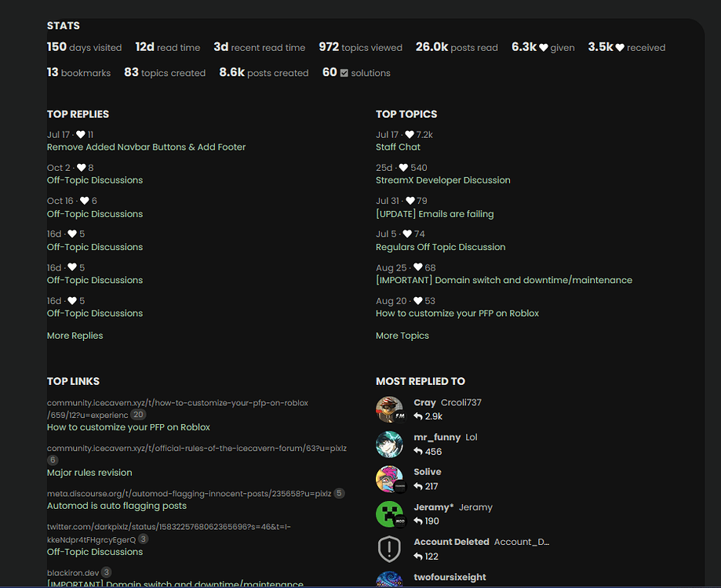The image size is (721, 588).
Task: Go to StreamX Developer Discussion topic
Action: tap(442, 180)
